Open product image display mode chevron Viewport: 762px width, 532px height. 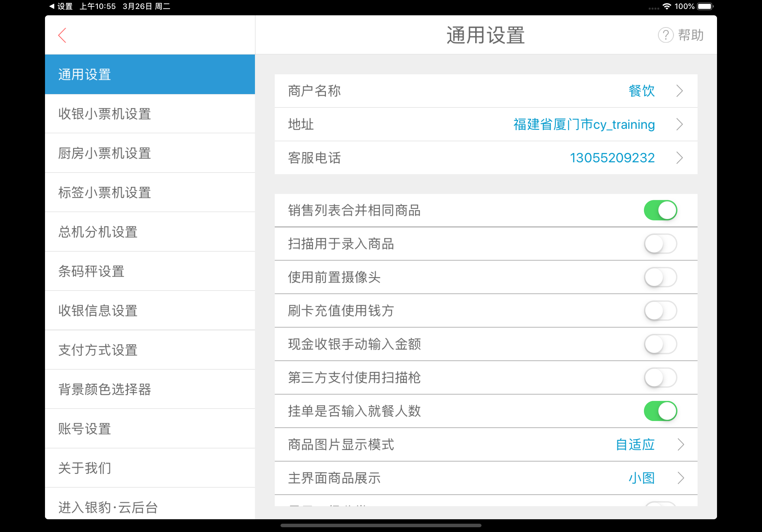tap(680, 445)
